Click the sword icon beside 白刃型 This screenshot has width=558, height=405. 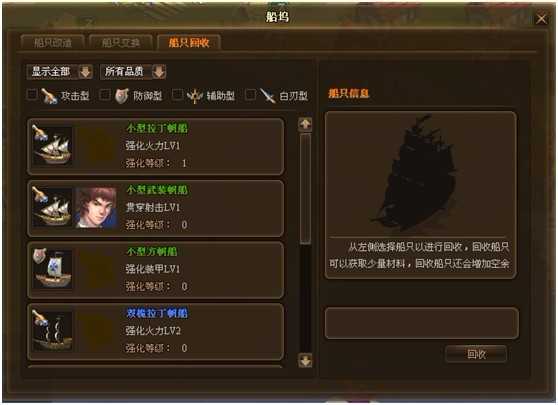click(267, 95)
